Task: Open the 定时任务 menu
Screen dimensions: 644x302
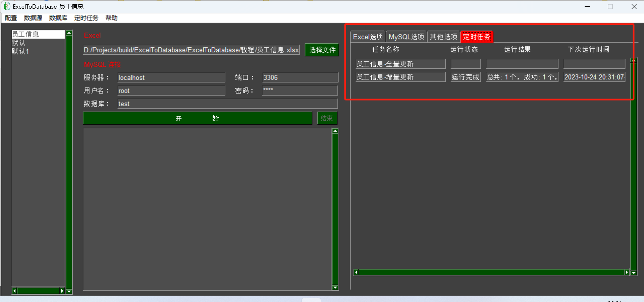Action: pos(86,18)
